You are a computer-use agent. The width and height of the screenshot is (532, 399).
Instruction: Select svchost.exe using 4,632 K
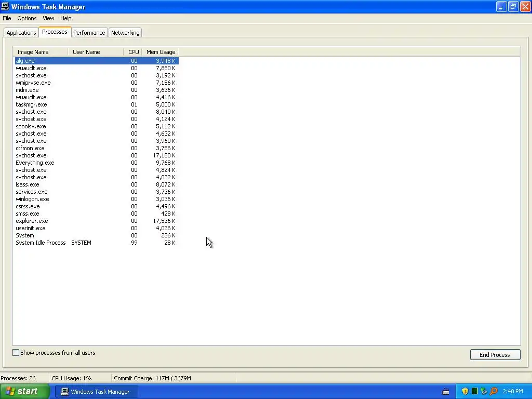coord(97,134)
